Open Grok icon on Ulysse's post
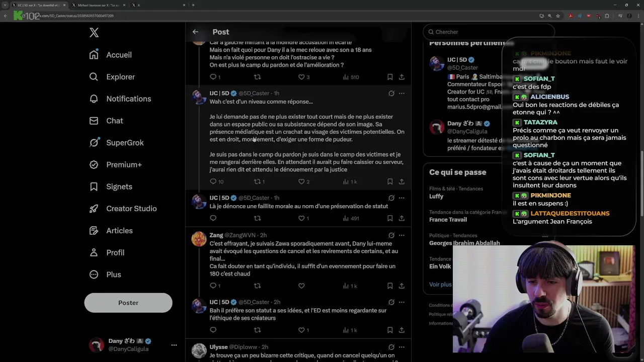The width and height of the screenshot is (644, 362). 391,347
